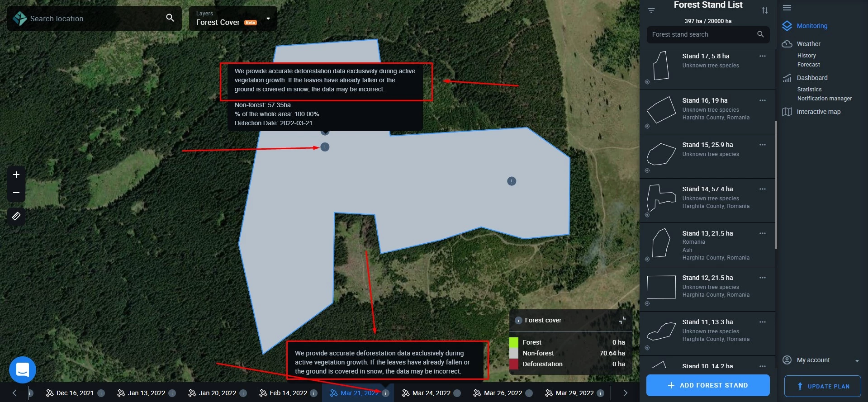
Task: Click the Update Plan button
Action: [822, 386]
